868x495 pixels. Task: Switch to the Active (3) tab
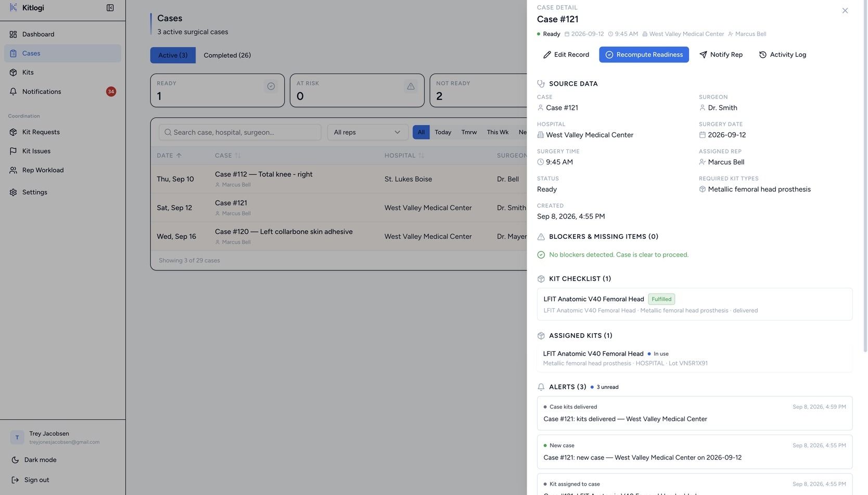[173, 55]
